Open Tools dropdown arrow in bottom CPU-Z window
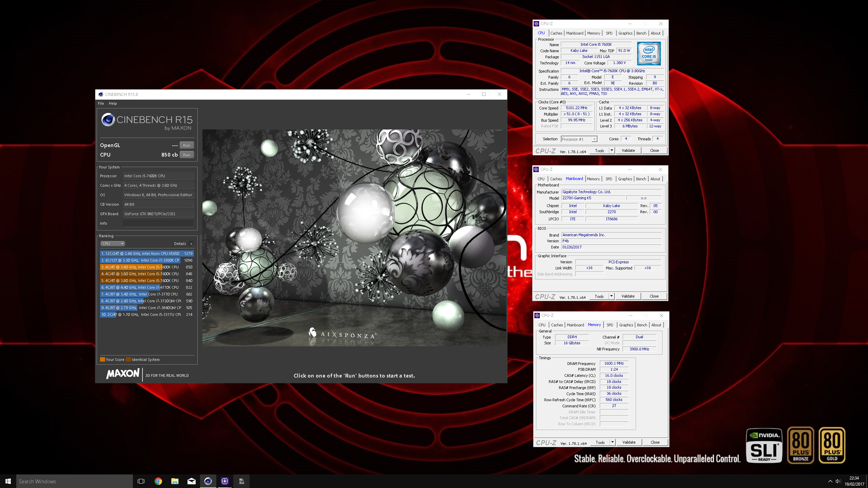The image size is (868, 488). pyautogui.click(x=612, y=443)
